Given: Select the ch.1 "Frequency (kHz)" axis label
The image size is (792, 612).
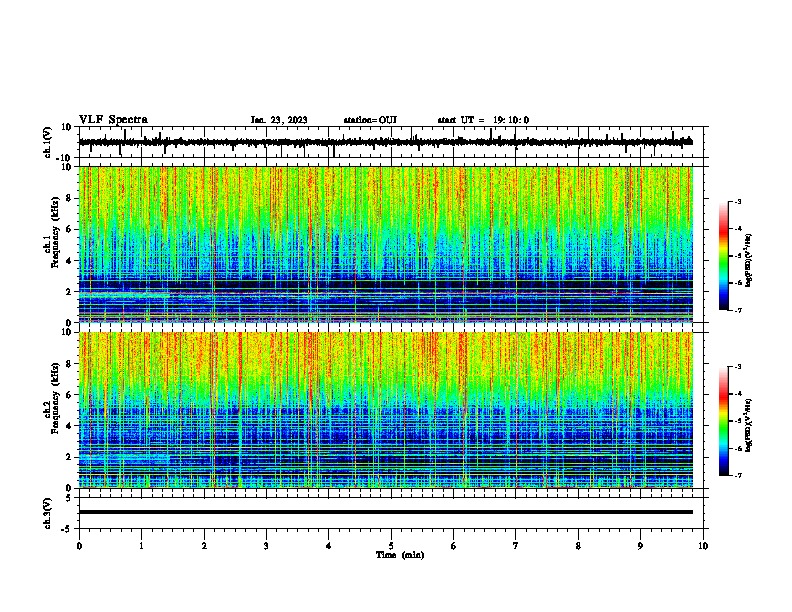Looking at the screenshot, I should pyautogui.click(x=55, y=232).
